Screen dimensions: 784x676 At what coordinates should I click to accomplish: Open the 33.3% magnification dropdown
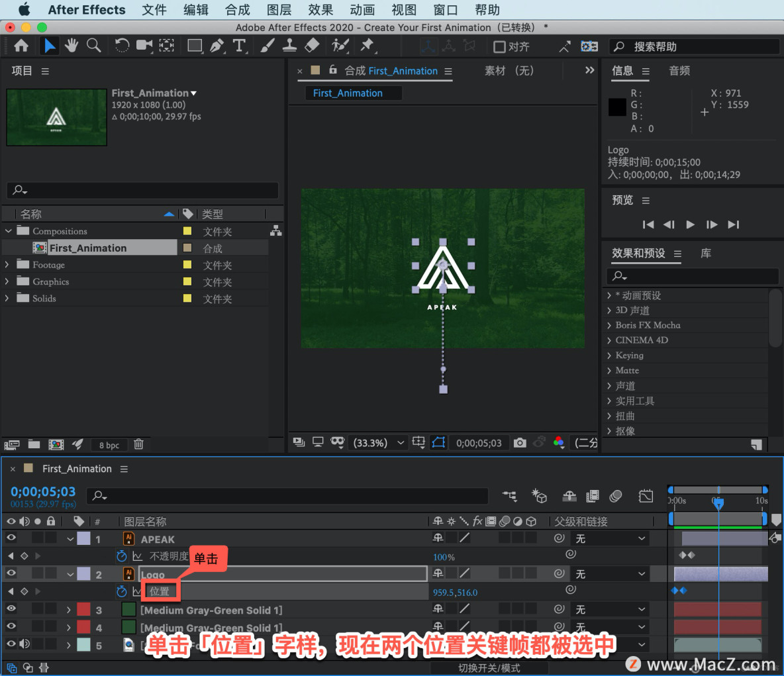(x=378, y=442)
